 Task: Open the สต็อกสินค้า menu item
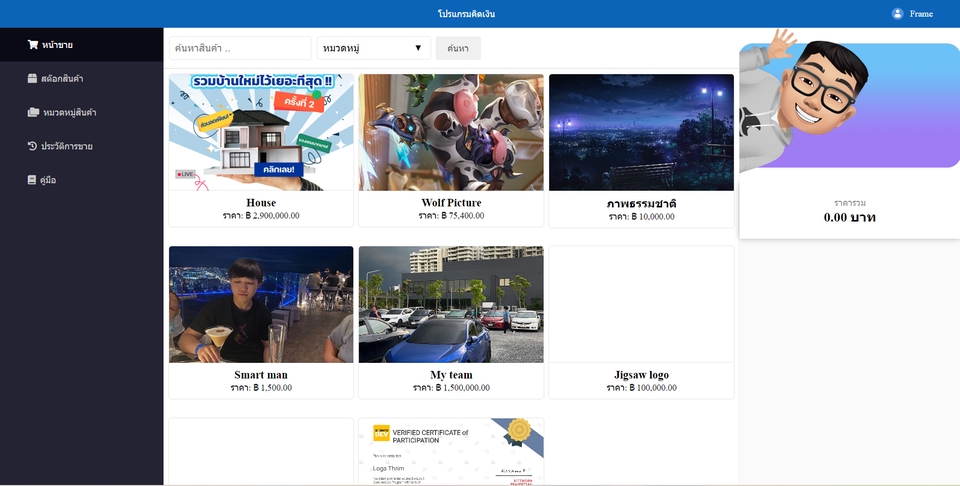[81, 78]
